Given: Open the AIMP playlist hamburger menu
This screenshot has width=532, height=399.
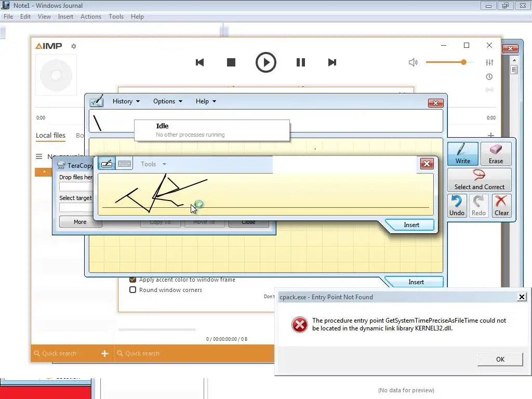Looking at the screenshot, I should pos(39,156).
